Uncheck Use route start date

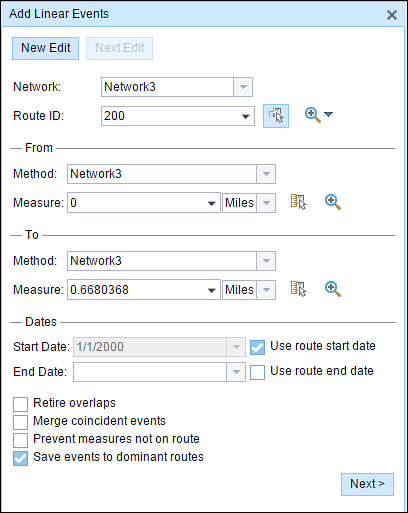[x=257, y=347]
